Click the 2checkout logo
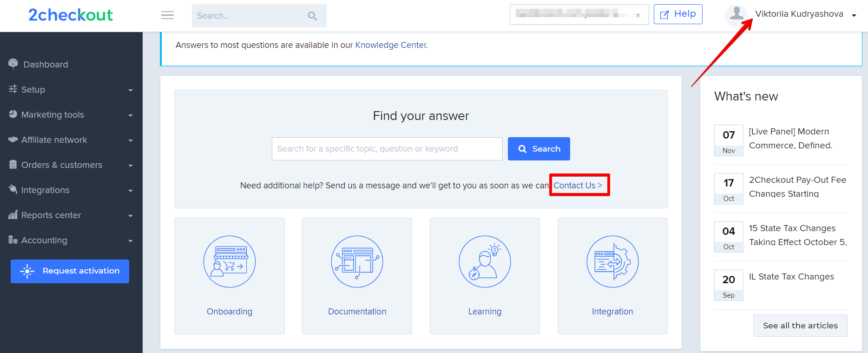The width and height of the screenshot is (868, 353). 71,15
